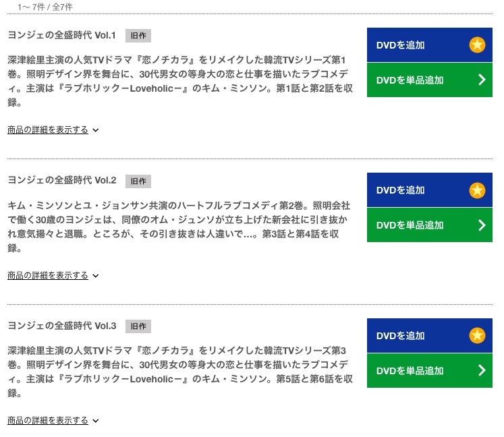Click the ヨンジェの全盛時代 Vol.3 title
The image size is (504, 437).
[x=61, y=326]
